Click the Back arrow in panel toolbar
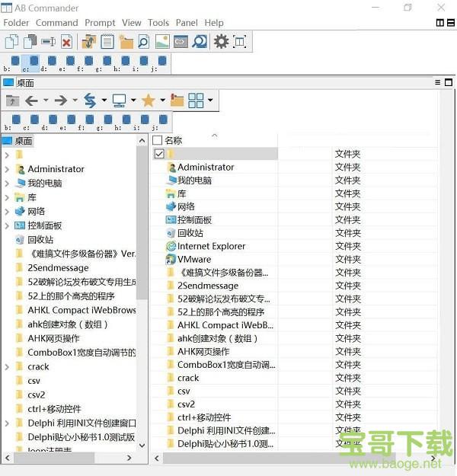Screen dimensions: 457x476 pos(31,101)
